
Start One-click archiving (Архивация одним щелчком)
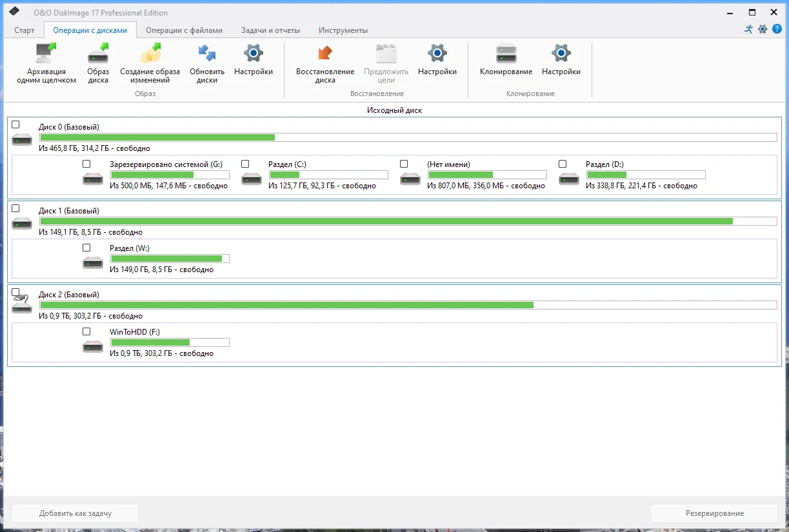46,63
